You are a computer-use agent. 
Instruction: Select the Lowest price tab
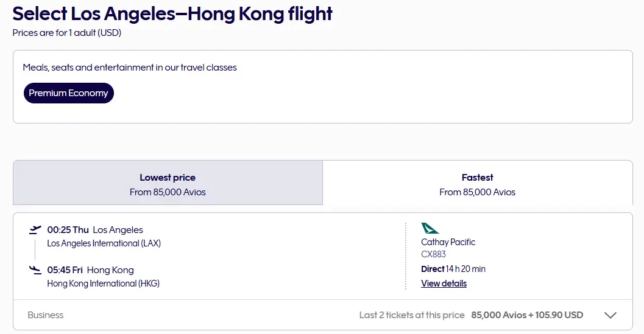(x=168, y=183)
